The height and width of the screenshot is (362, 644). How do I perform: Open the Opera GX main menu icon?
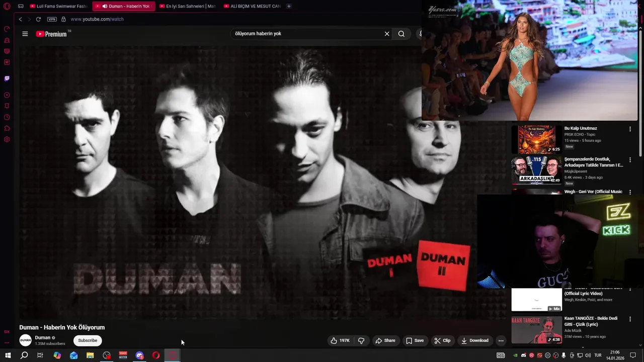(7, 6)
